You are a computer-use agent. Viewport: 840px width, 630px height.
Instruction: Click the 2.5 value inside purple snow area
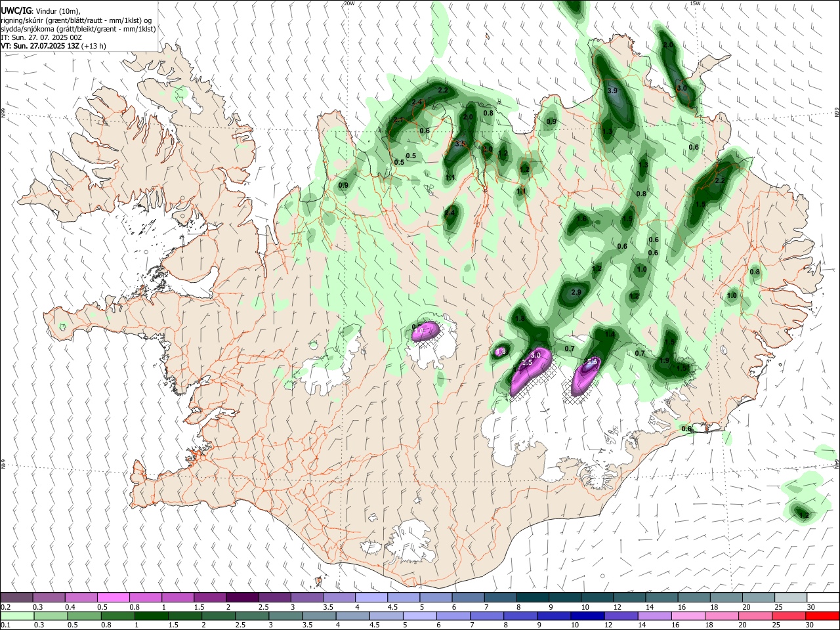coord(526,363)
